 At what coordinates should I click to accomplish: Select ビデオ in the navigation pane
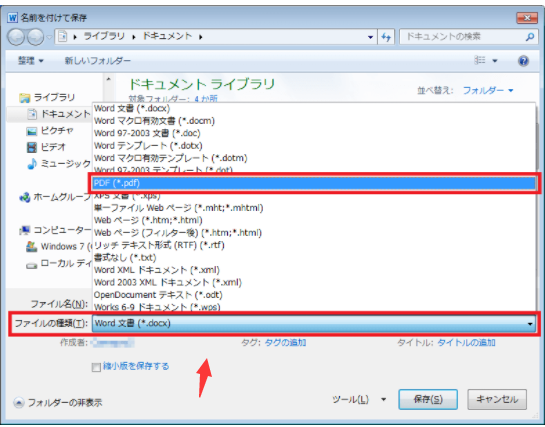(46, 147)
